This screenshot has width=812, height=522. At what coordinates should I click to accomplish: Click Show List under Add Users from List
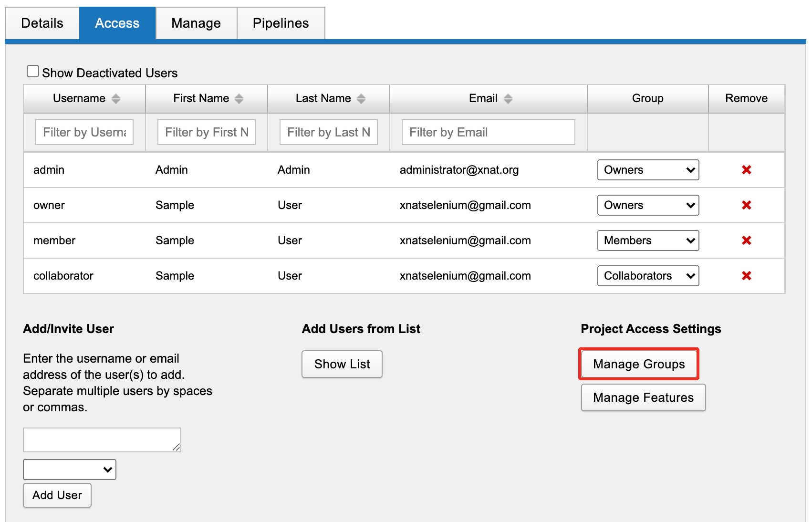coord(342,364)
